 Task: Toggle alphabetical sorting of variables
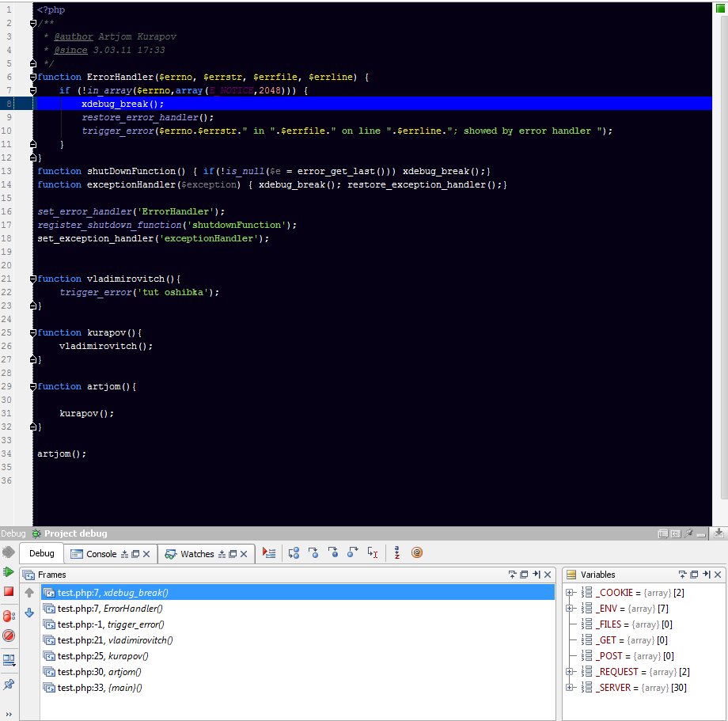396,553
